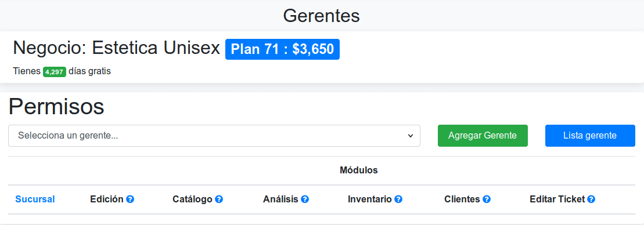This screenshot has width=644, height=225.
Task: Click the Editar Ticket header label
Action: pos(557,199)
